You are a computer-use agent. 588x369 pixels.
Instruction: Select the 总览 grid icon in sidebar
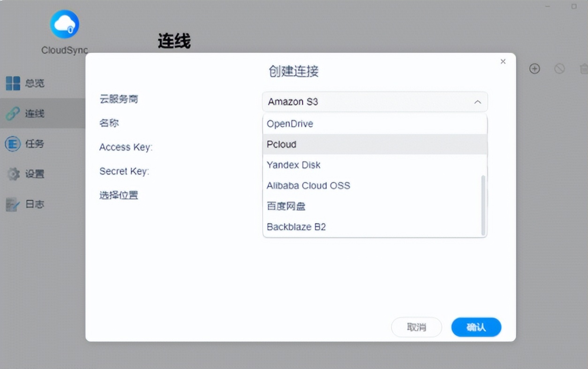pyautogui.click(x=14, y=83)
